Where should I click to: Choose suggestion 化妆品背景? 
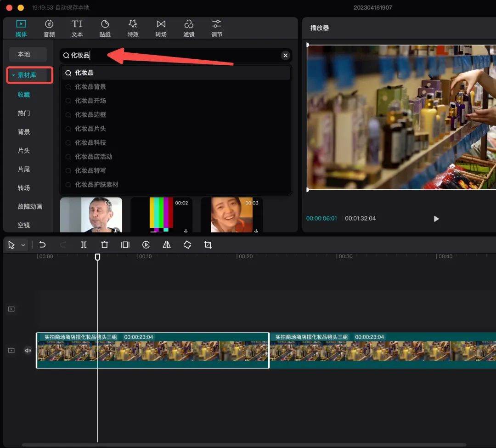[x=176, y=87]
